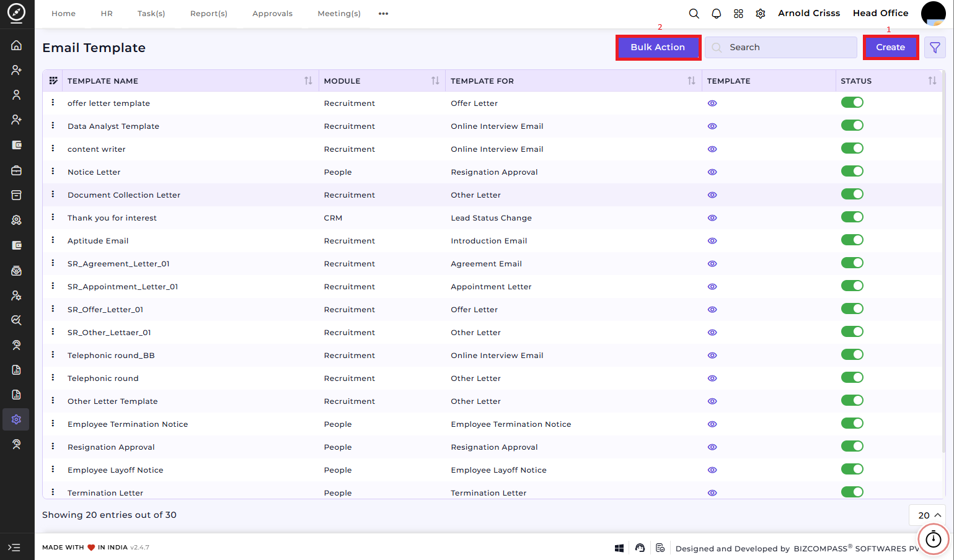Sort by Template For column arrows
The width and height of the screenshot is (954, 560).
[x=691, y=81]
